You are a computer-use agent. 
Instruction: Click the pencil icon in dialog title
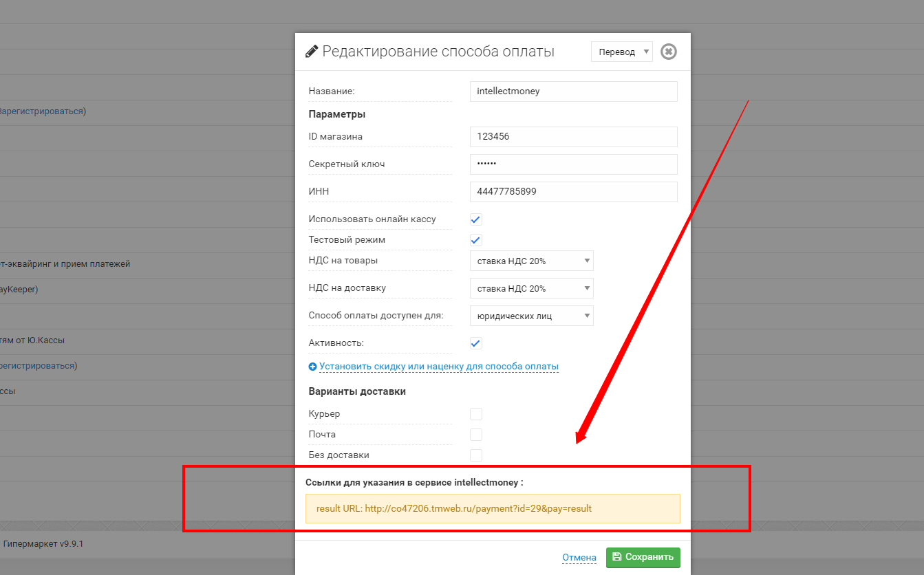click(312, 52)
